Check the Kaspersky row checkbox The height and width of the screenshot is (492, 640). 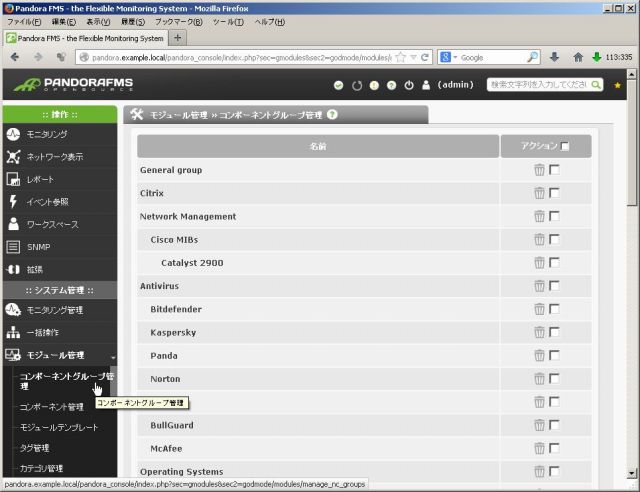pos(554,332)
